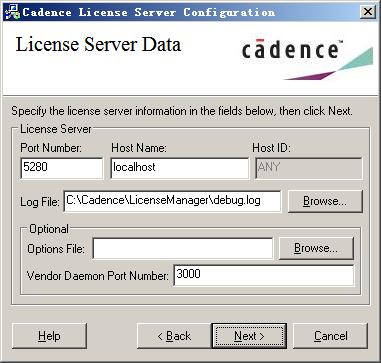Click the "Vendor Daemon Port Number:" label
The width and height of the screenshot is (381, 363).
coord(98,276)
